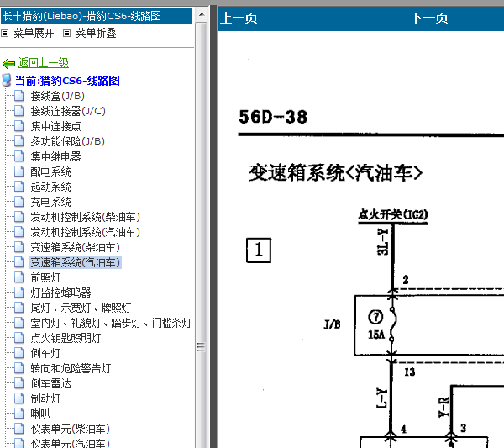Expand all menus with 菜单展开
The image size is (504, 448).
pos(34,33)
